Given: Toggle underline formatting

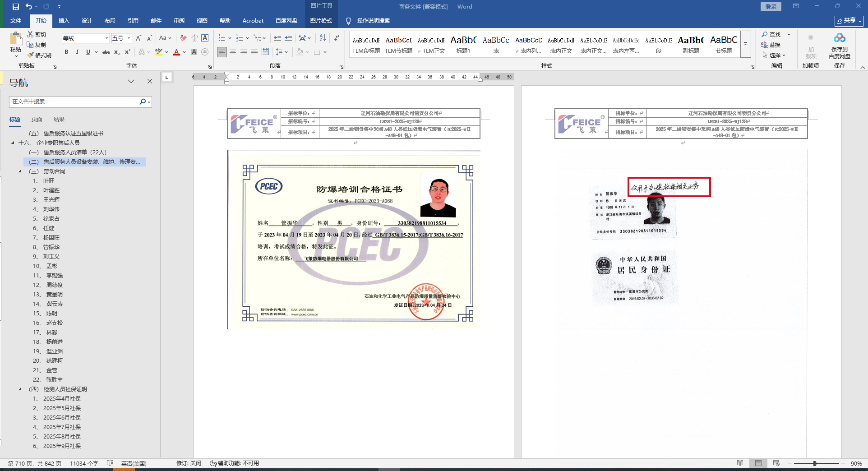Looking at the screenshot, I should (x=88, y=52).
